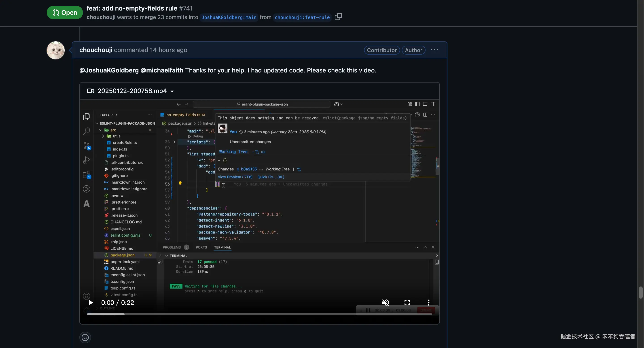The width and height of the screenshot is (644, 348).
Task: Play the embedded video
Action: (91, 303)
